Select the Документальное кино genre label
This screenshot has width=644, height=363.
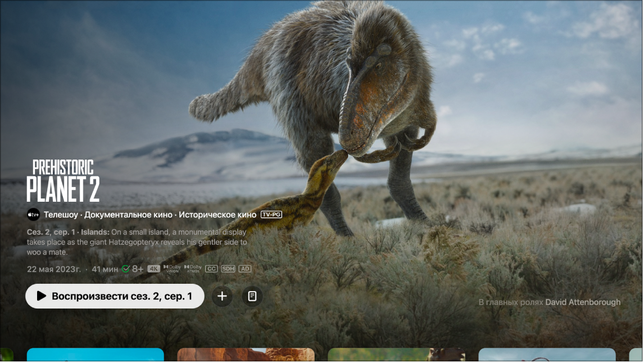[x=128, y=214]
